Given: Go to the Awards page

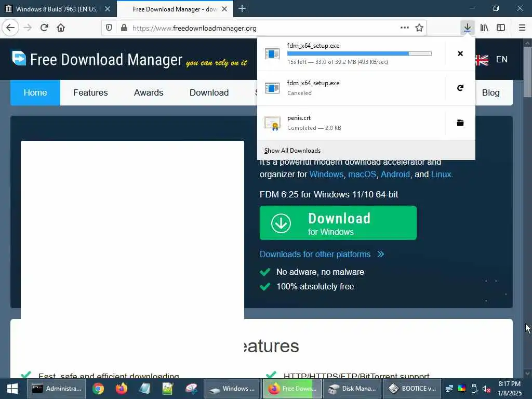Looking at the screenshot, I should tap(149, 92).
